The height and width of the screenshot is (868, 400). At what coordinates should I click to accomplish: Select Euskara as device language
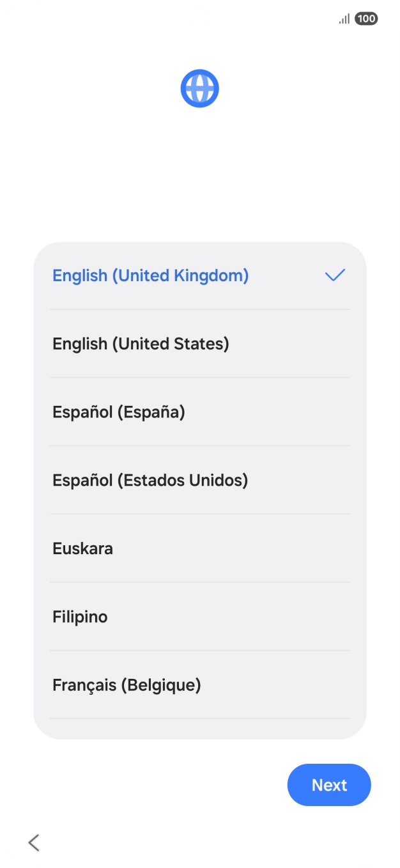82,548
